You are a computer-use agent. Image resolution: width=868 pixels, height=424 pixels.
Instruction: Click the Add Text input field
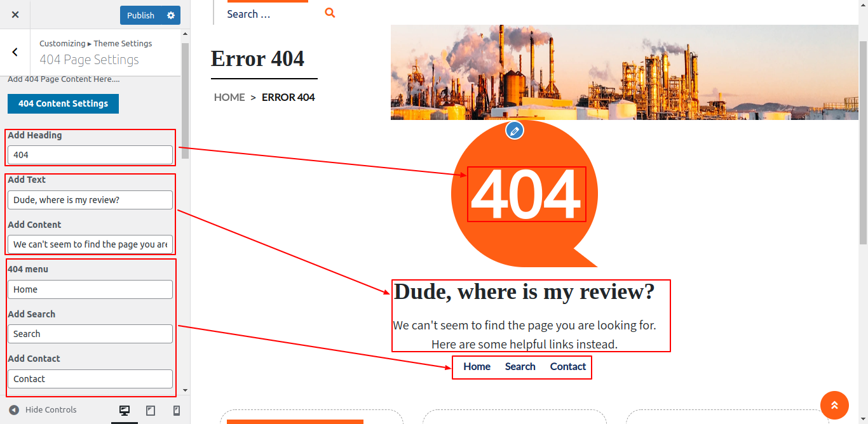point(90,200)
